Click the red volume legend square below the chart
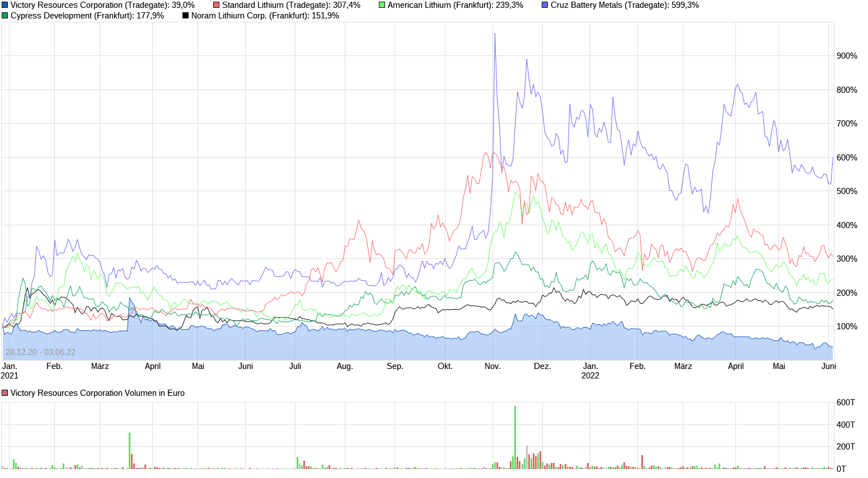 (x=6, y=393)
